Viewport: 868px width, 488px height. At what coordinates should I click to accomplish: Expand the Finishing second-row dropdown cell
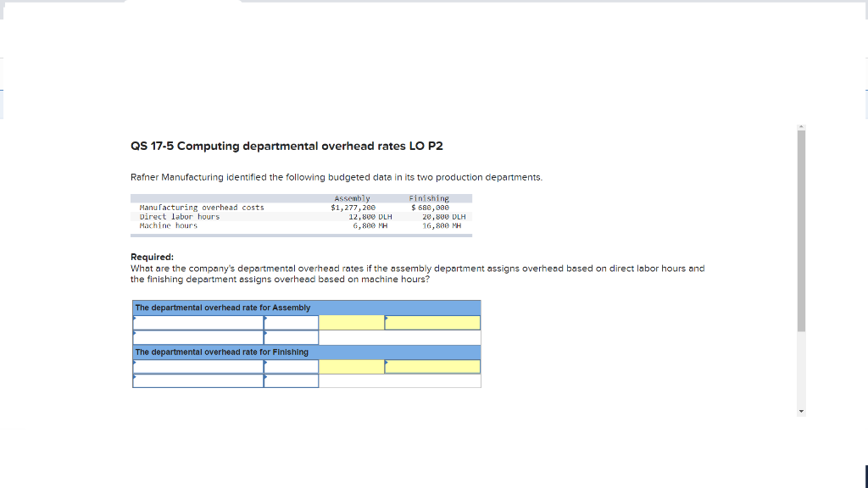click(x=198, y=380)
